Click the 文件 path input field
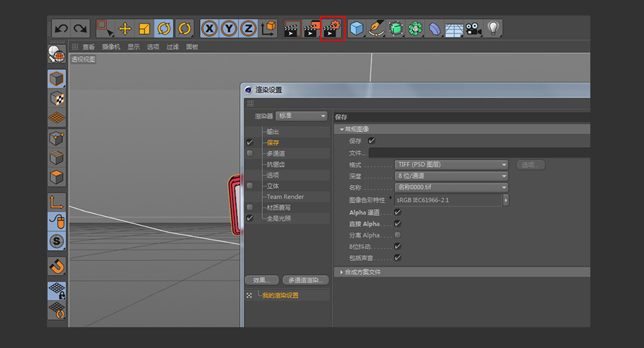The height and width of the screenshot is (348, 644). tap(479, 153)
